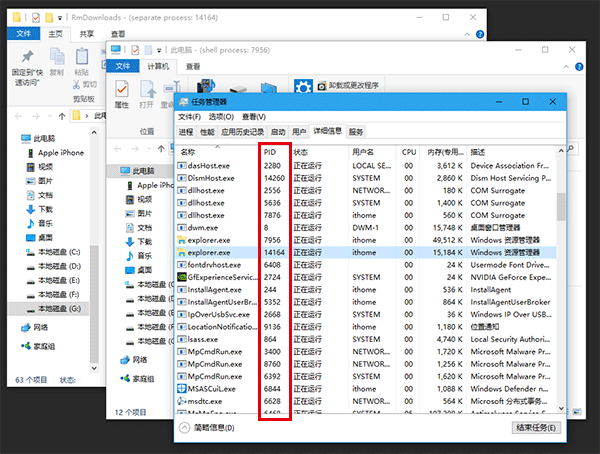Select the fontdrvhost.exe process icon
Screen dimensions: 600x454
pos(181,265)
